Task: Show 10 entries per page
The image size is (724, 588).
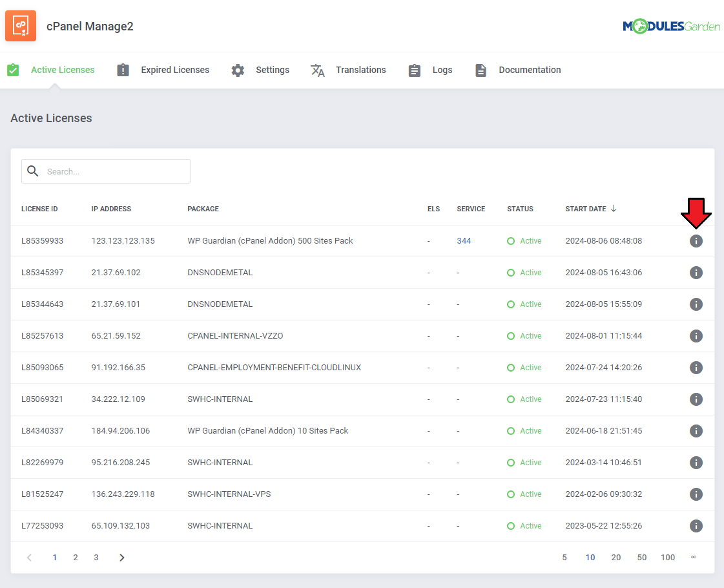Action: [x=590, y=558]
